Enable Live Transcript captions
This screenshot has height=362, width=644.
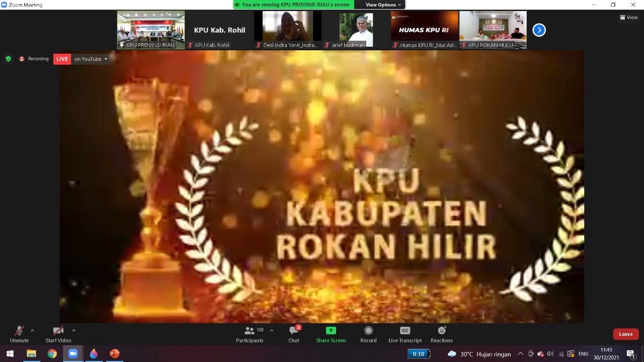405,334
